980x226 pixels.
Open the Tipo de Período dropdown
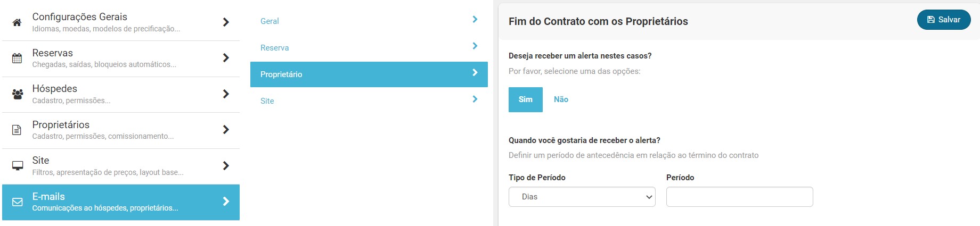(x=582, y=197)
